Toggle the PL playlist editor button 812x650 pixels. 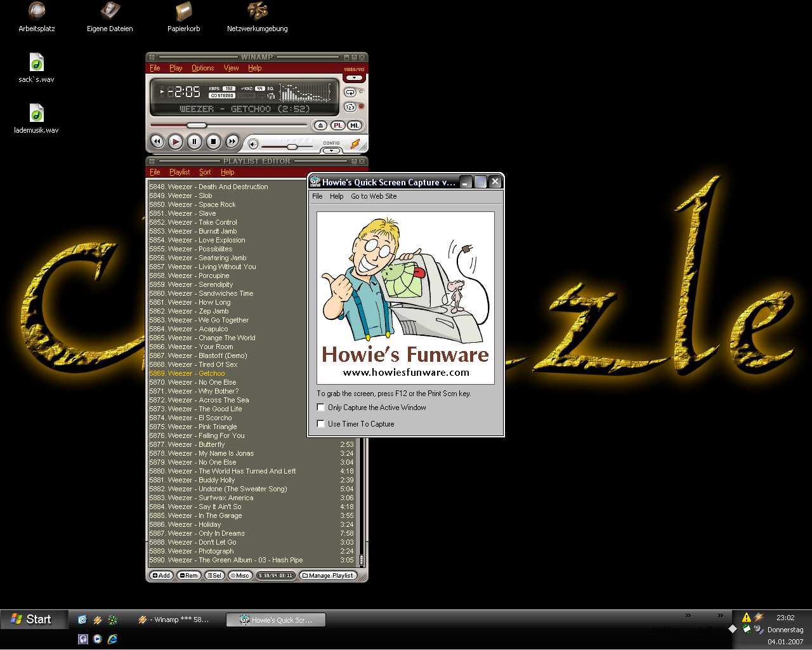point(338,126)
